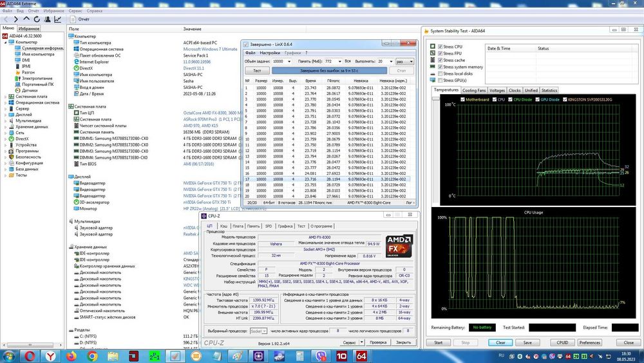
Task: Click AIDA64 toolbar forward arrow
Action: pyautogui.click(x=16, y=19)
